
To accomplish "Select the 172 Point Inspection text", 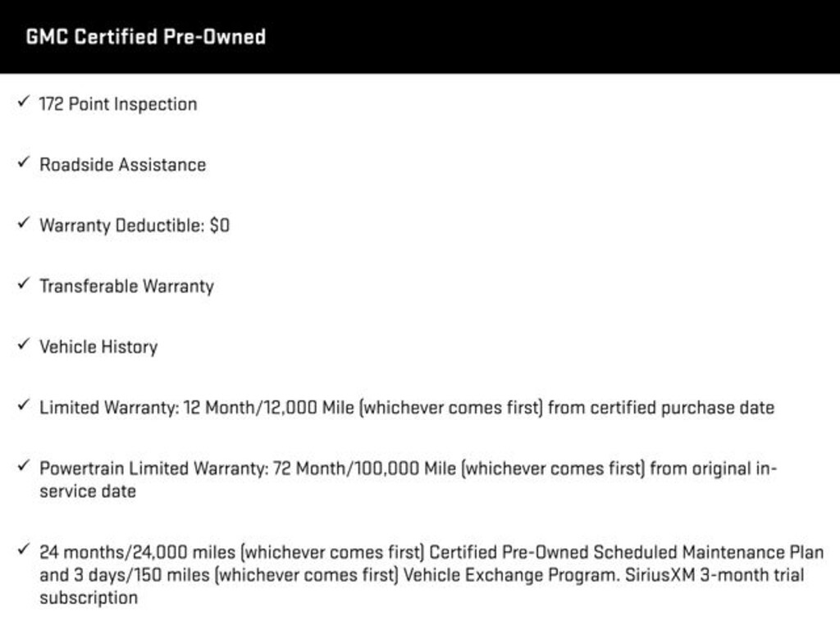I will (118, 104).
